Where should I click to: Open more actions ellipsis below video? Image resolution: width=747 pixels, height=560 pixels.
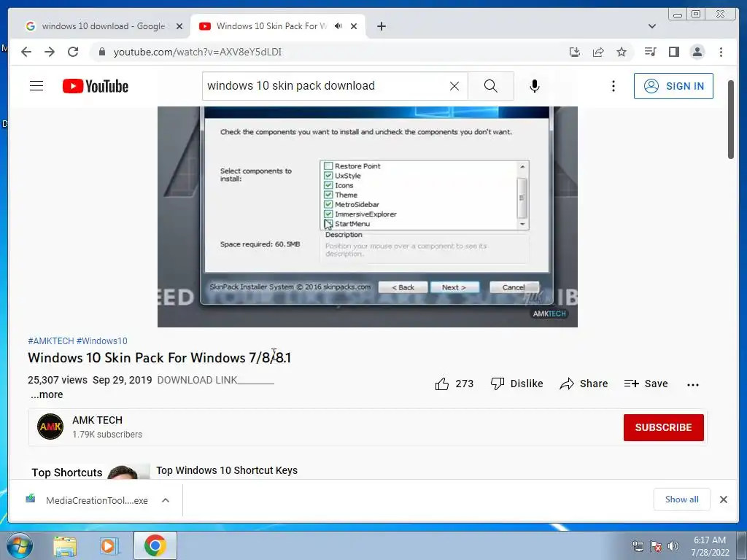[693, 385]
